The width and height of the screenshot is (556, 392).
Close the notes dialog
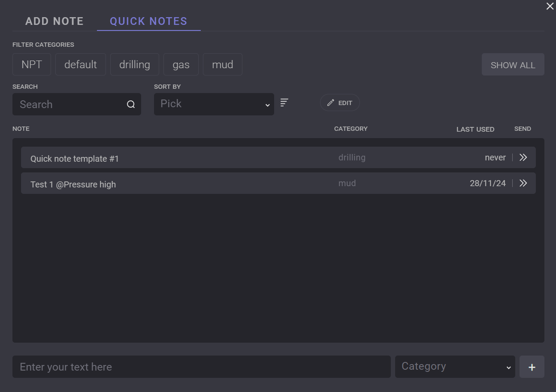tap(550, 6)
